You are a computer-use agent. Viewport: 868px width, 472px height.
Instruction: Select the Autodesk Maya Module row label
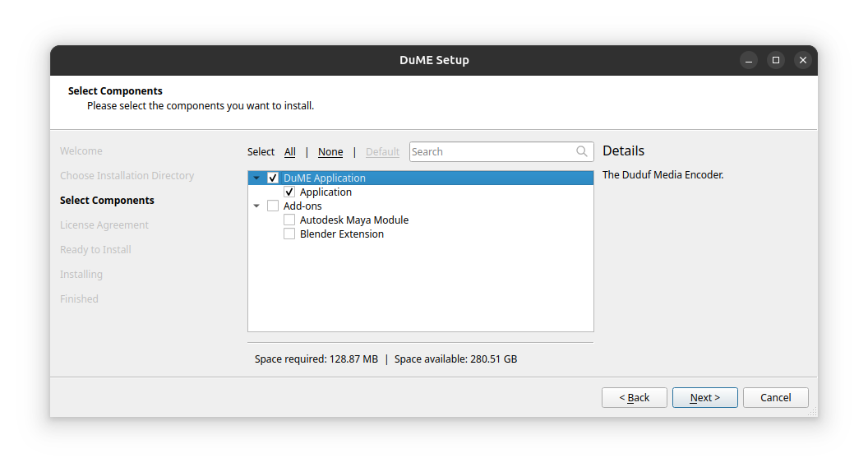(x=354, y=220)
